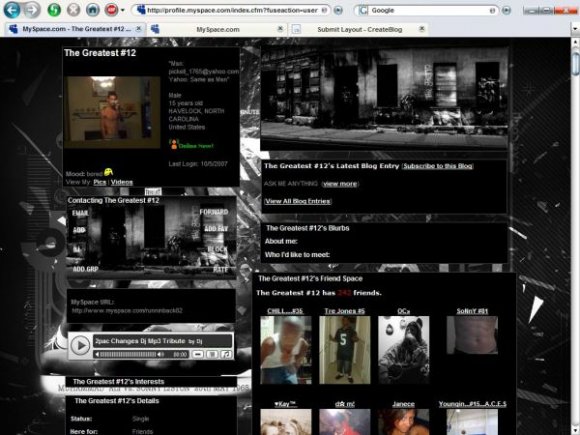Click the search go button beside Google box
This screenshot has width=580, height=435.
[x=506, y=10]
